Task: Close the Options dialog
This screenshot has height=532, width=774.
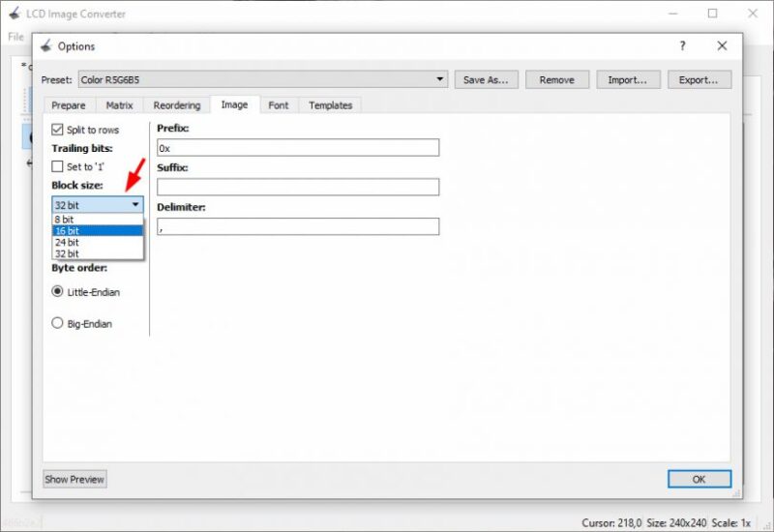Action: tap(722, 45)
